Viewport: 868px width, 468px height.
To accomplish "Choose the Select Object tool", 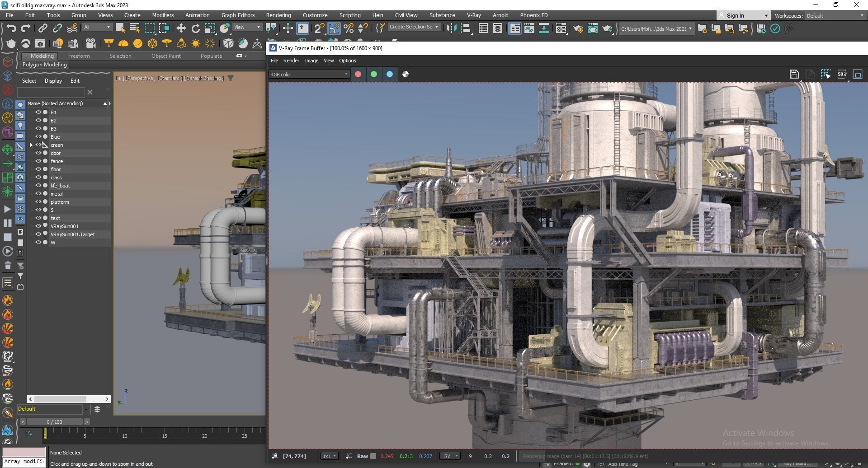I will 120,28.
